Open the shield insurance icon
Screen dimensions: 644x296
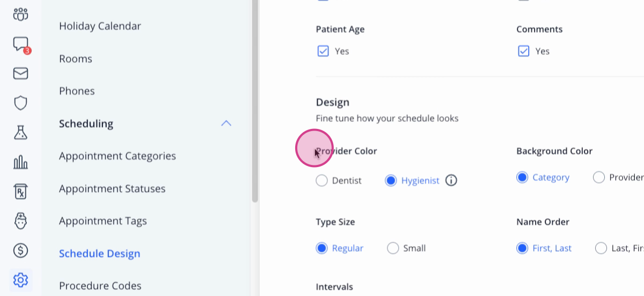(x=20, y=103)
